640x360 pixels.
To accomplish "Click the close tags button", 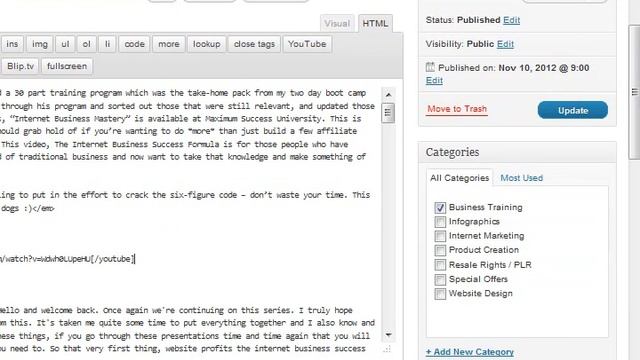I will coord(254,44).
